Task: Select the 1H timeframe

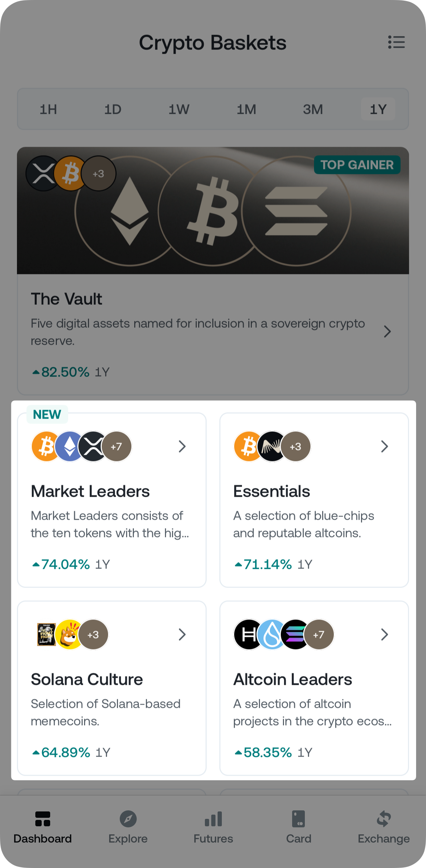Action: (x=48, y=109)
